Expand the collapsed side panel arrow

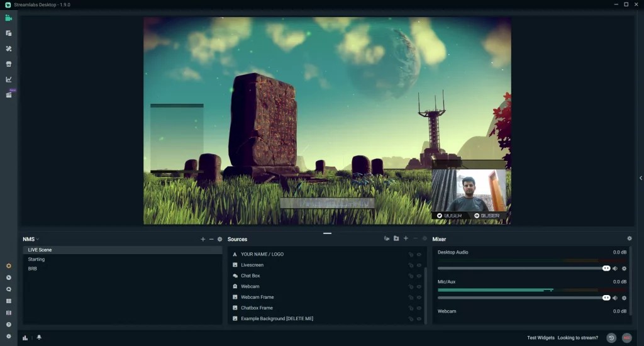(641, 178)
